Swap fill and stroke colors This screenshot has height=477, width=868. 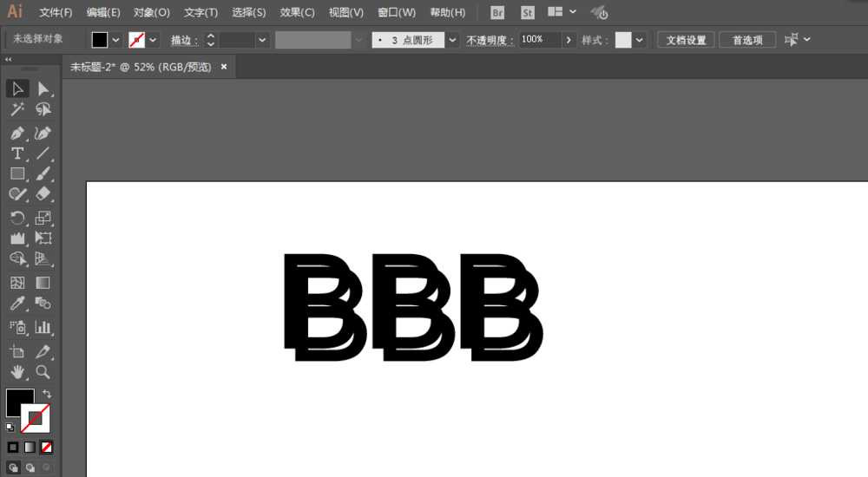[x=46, y=395]
